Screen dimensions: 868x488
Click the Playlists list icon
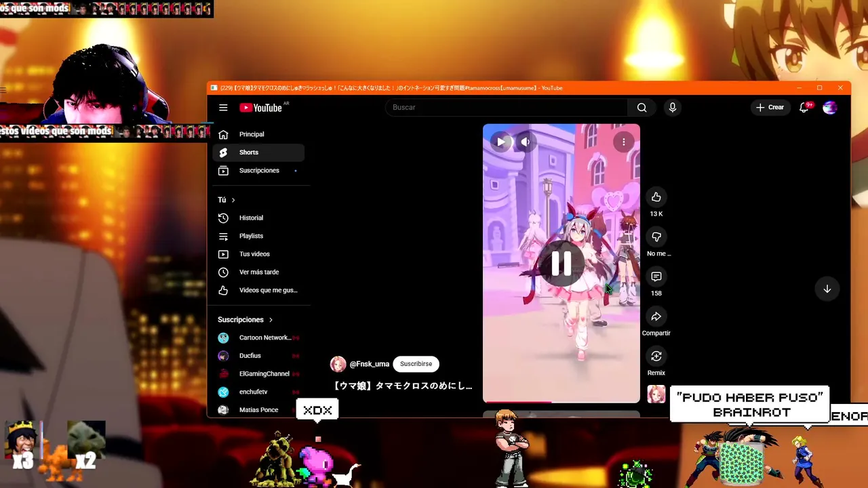click(223, 236)
